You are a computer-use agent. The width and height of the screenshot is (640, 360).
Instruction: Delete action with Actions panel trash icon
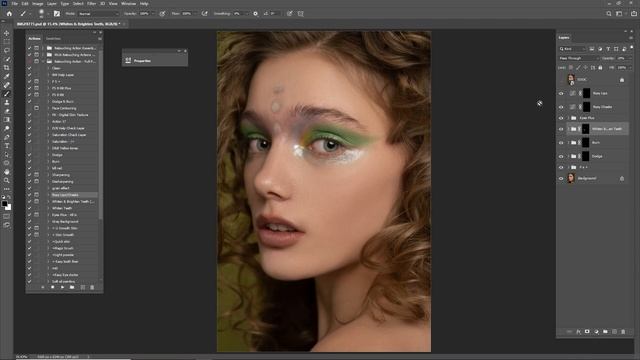point(92,287)
